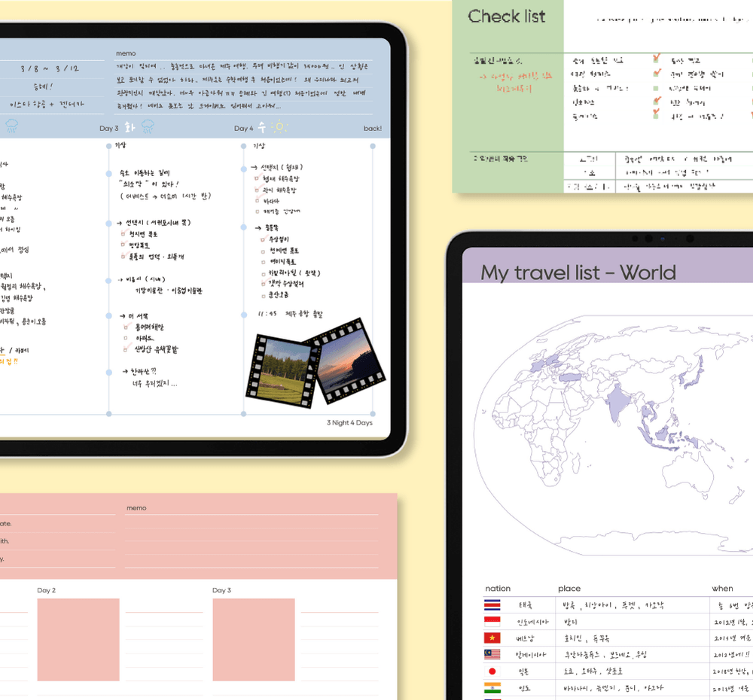Toggle the unchecked third checkbox in Check list
Screen dimensions: 753x700
pos(656,88)
